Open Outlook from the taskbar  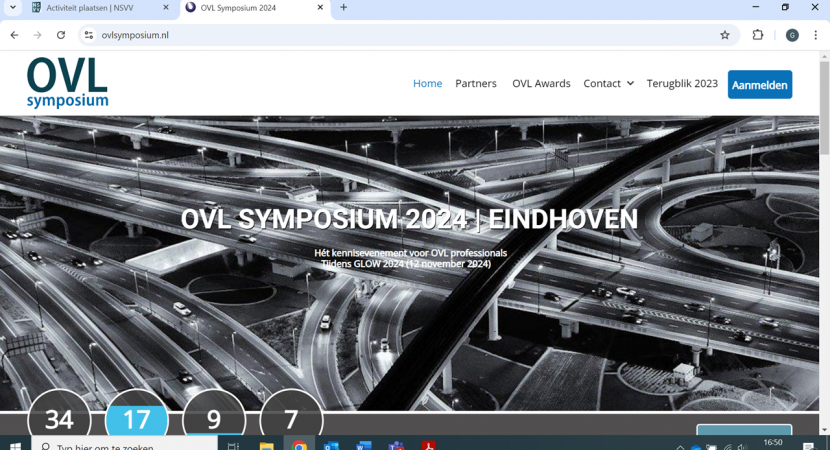click(331, 446)
